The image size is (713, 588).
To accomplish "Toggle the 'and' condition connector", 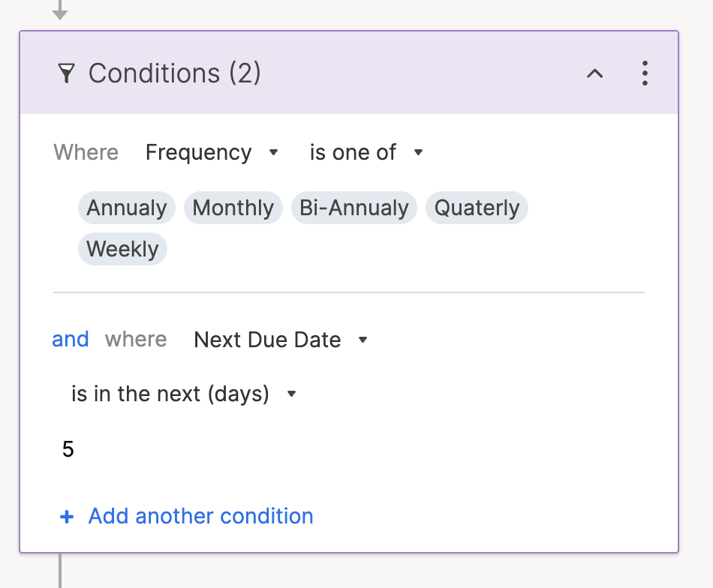I will (71, 340).
